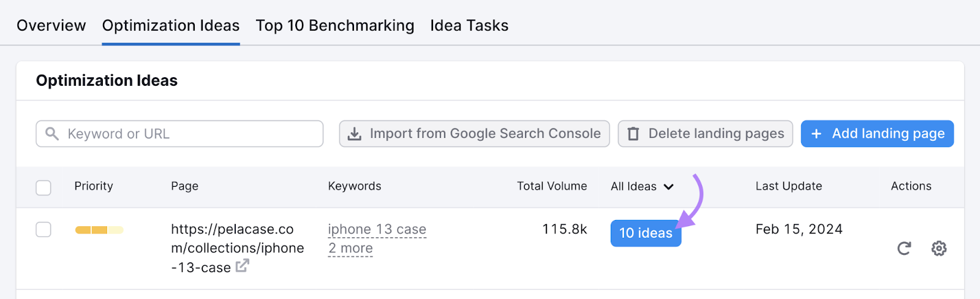The image size is (980, 299).
Task: Expand the "2 more" keywords link
Action: [350, 248]
